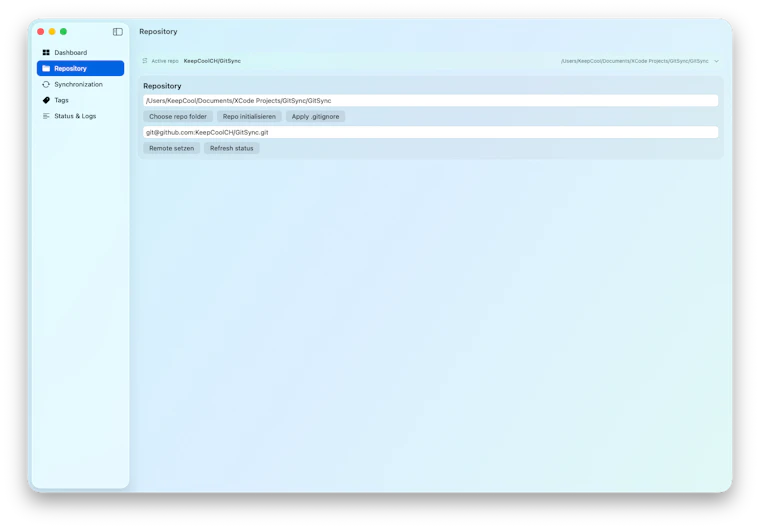760x529 pixels.
Task: Close the window with the red button
Action: point(41,32)
